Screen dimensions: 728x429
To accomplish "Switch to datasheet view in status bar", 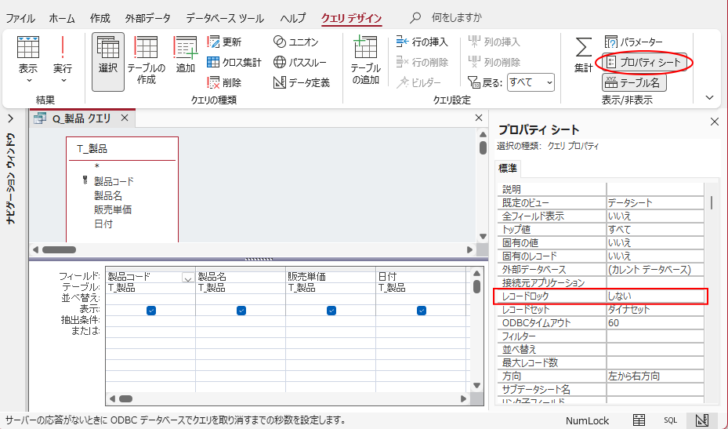I will (x=639, y=421).
